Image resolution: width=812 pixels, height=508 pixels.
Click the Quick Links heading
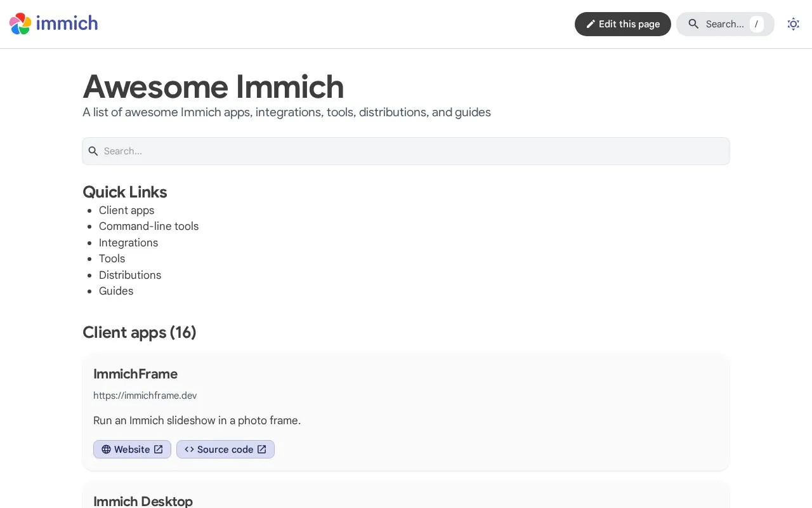125,192
